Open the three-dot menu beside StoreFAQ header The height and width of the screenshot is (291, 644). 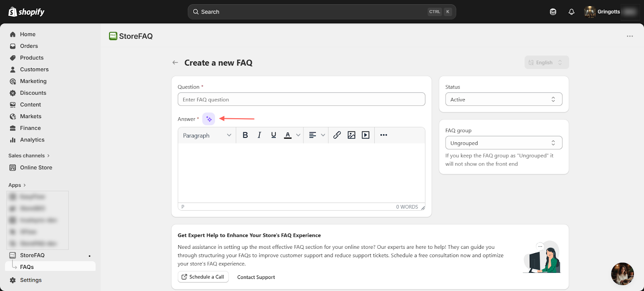[630, 36]
